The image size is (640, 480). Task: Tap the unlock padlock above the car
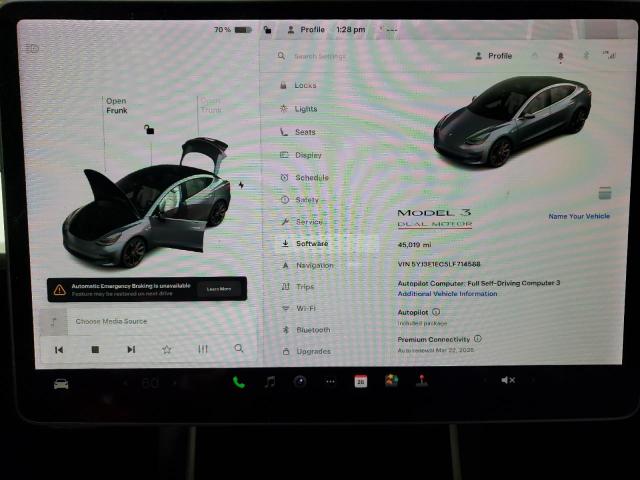point(149,130)
